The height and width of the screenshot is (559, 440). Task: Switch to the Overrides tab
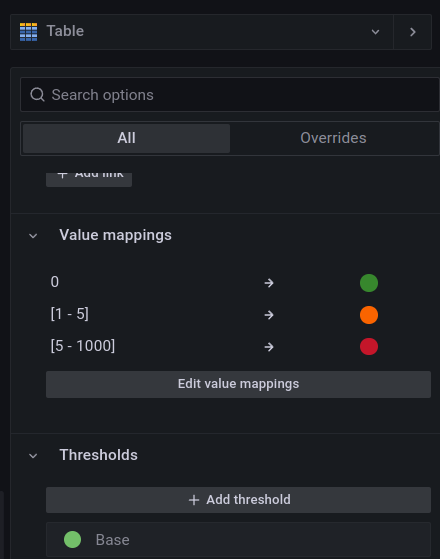[333, 138]
